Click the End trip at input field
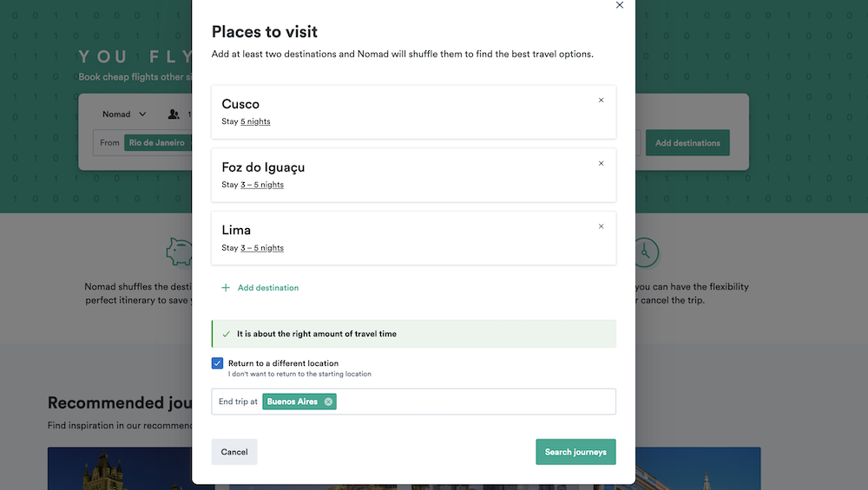Screen dimensions: 868x490 click(x=413, y=402)
